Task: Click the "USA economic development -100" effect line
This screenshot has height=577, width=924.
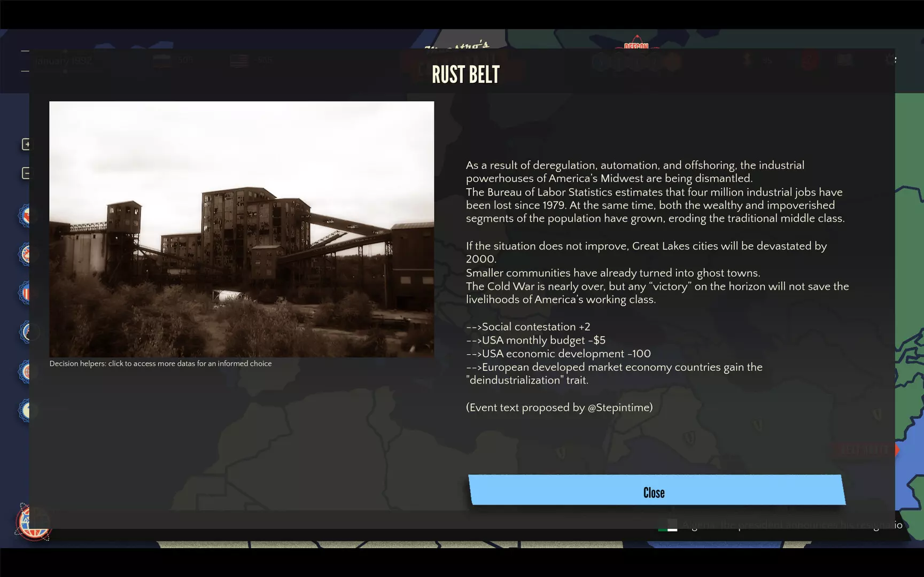Action: point(558,354)
